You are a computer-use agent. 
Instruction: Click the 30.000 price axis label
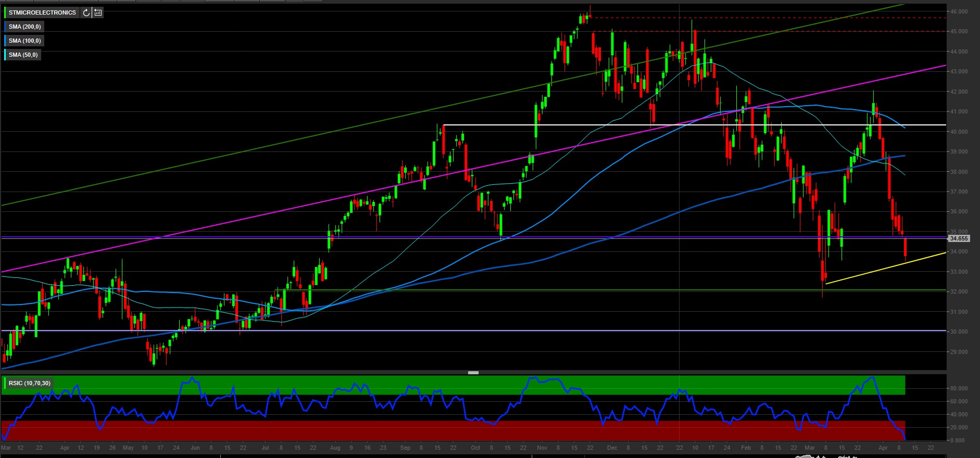[959, 332]
